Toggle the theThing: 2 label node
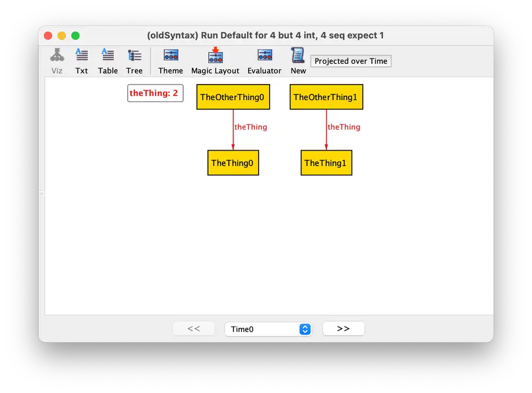The image size is (532, 393). pyautogui.click(x=155, y=93)
